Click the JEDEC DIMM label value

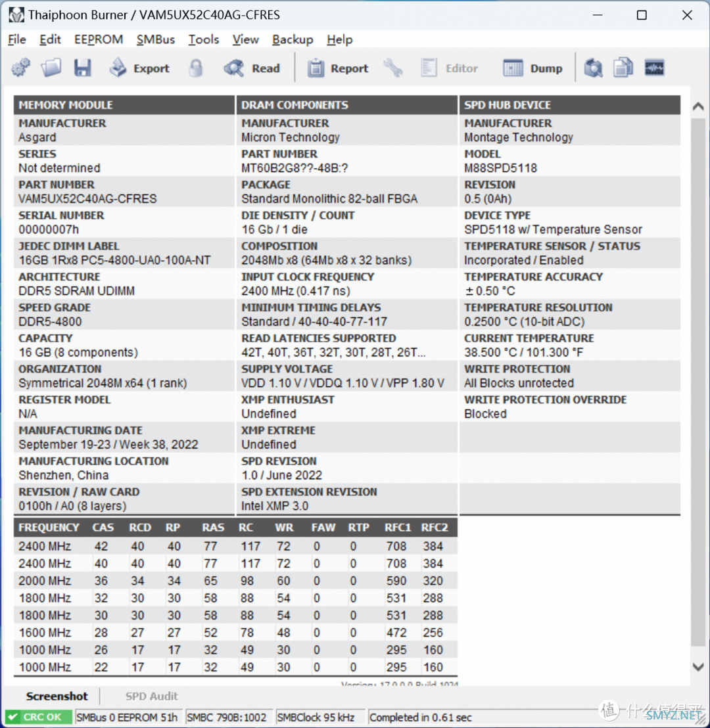114,260
